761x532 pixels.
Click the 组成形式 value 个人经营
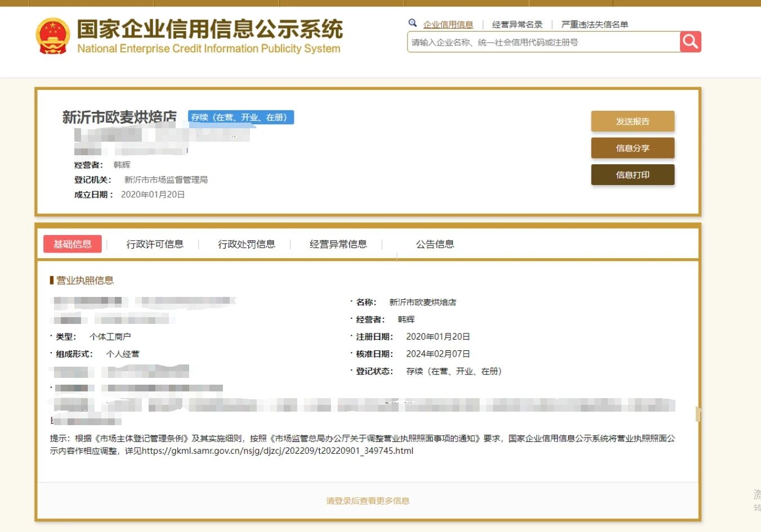[x=123, y=354]
